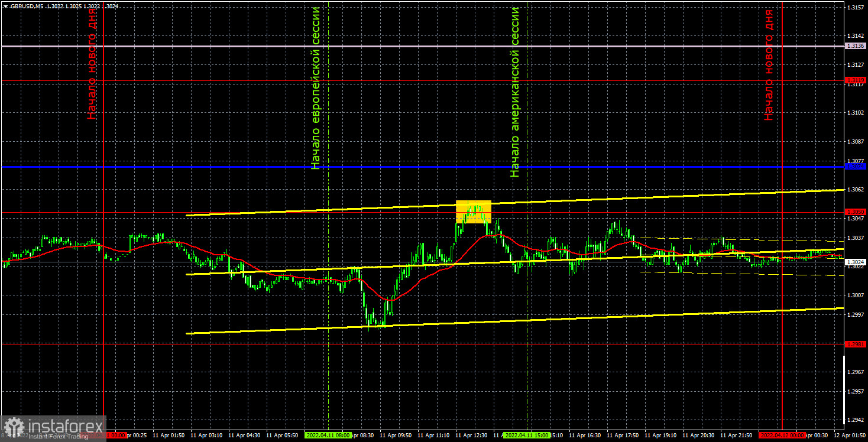
Task: Open the GBPUSD,M5 chart title dropdown arrow
Action: tap(5, 5)
